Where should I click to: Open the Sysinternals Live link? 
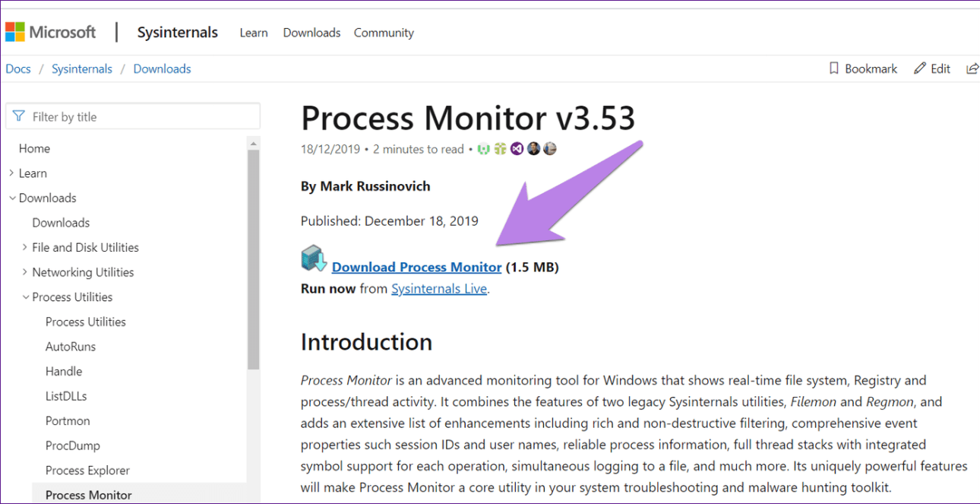pyautogui.click(x=438, y=289)
